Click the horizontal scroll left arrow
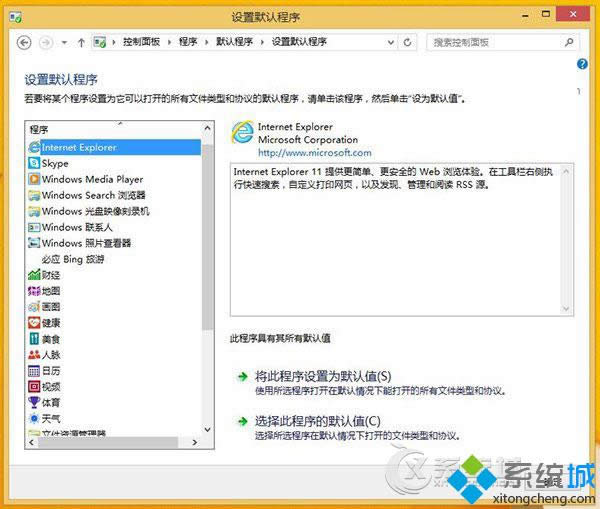The height and width of the screenshot is (509, 600). click(31, 442)
